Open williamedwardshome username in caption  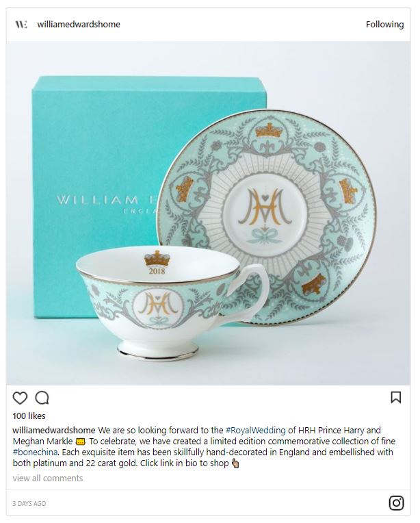(54, 431)
